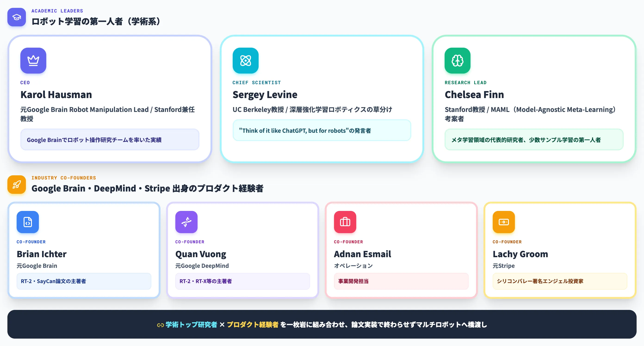The width and height of the screenshot is (644, 346).
Task: Click the RT-2・SayCan論文の主著者 tag
Action: tap(84, 281)
